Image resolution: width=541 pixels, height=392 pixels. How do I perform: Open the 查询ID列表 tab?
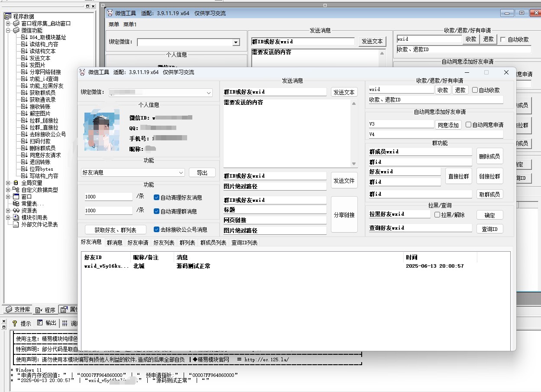click(x=244, y=243)
